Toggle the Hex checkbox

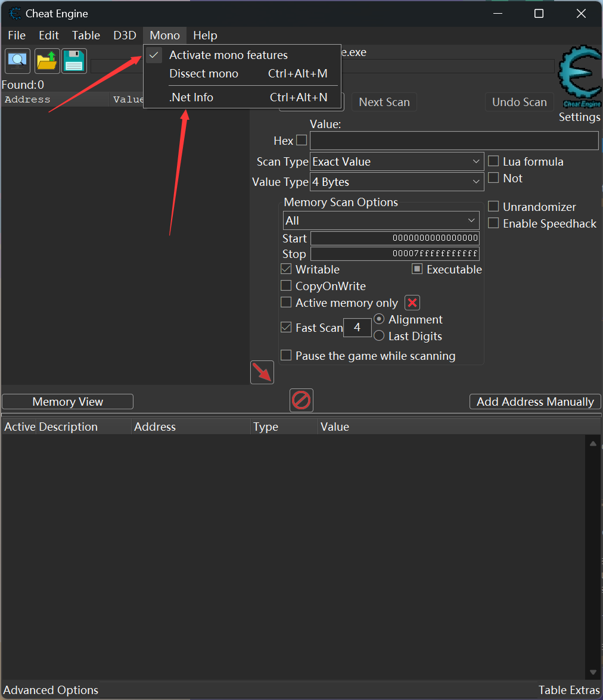pyautogui.click(x=302, y=140)
